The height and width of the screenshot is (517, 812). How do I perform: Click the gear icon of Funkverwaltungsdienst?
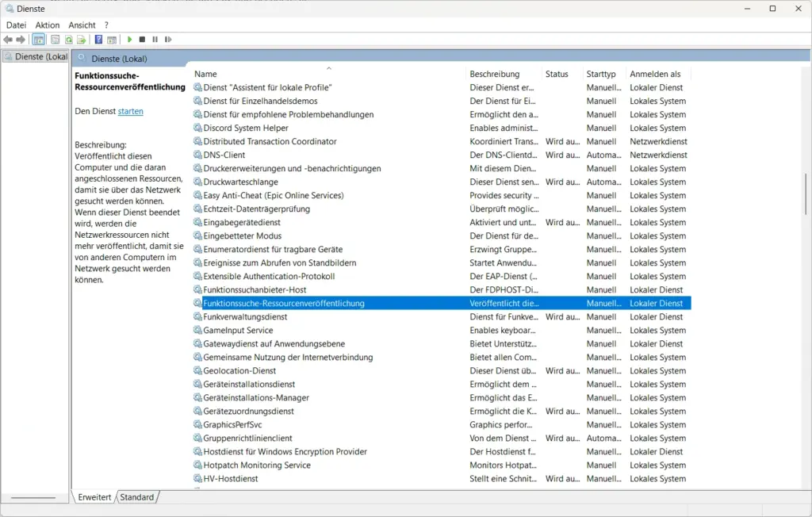(x=197, y=316)
